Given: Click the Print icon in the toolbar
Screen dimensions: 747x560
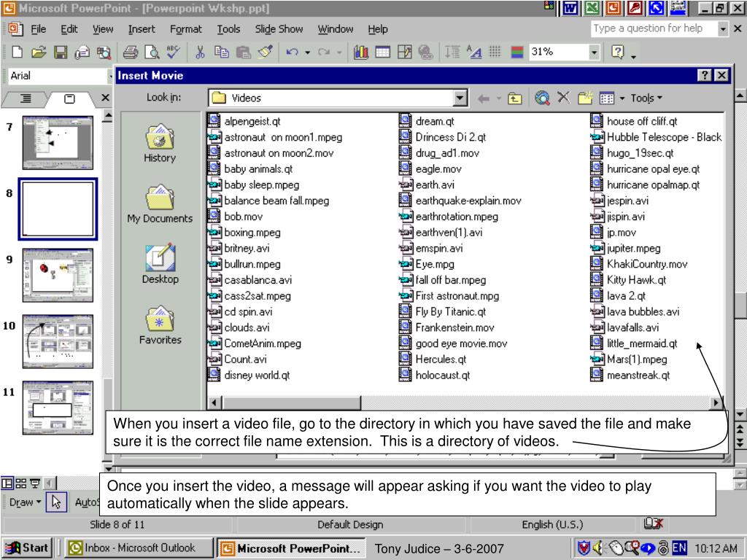Looking at the screenshot, I should 130,52.
